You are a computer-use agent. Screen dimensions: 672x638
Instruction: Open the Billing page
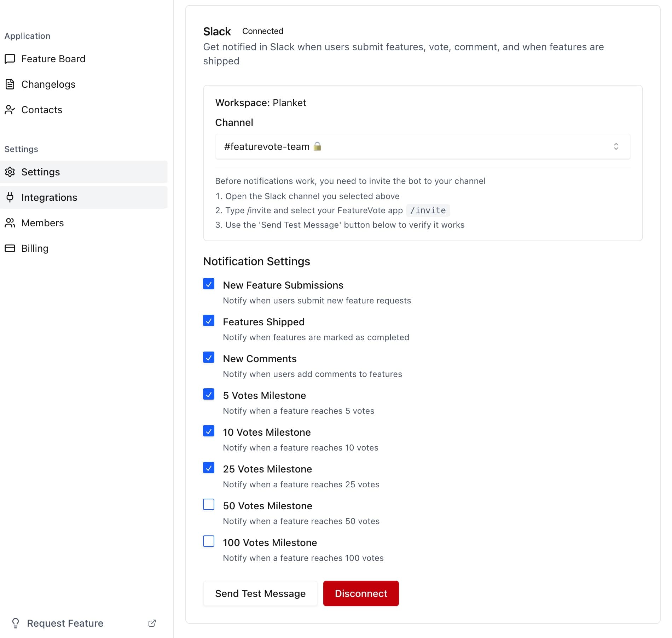84,248
